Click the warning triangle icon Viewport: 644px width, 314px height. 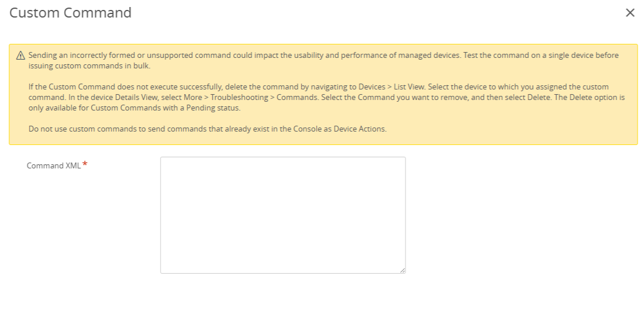(x=20, y=56)
